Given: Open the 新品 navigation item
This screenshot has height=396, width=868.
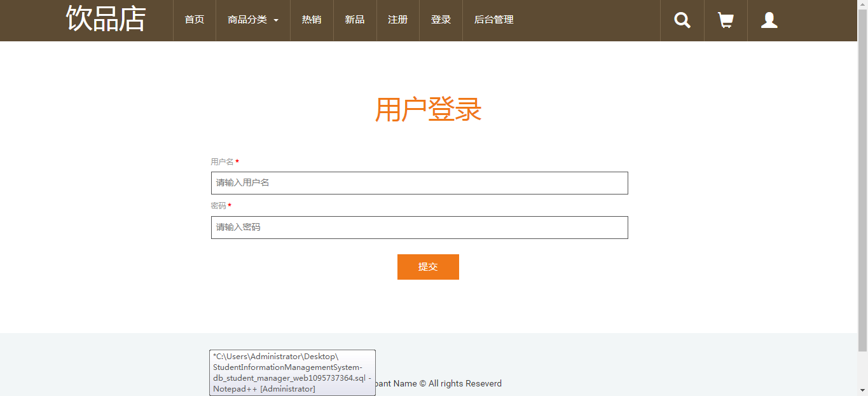Looking at the screenshot, I should click(355, 20).
